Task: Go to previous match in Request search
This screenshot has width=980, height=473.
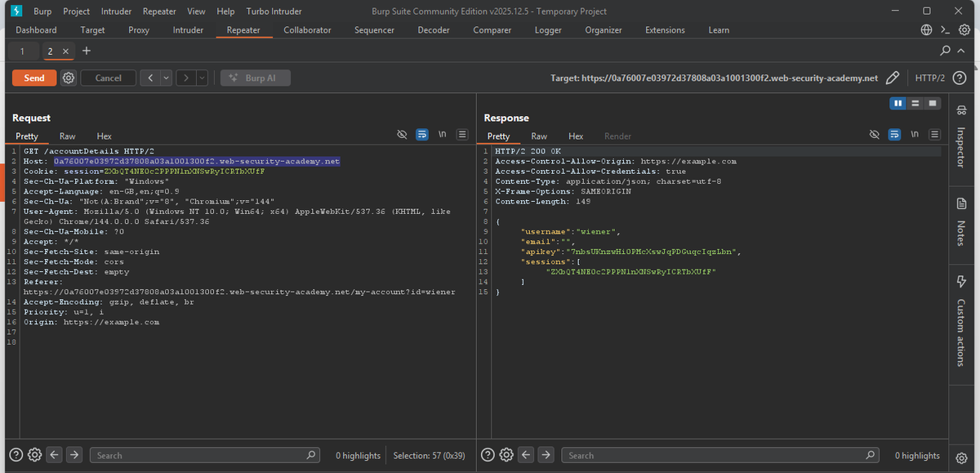Action: [55, 455]
